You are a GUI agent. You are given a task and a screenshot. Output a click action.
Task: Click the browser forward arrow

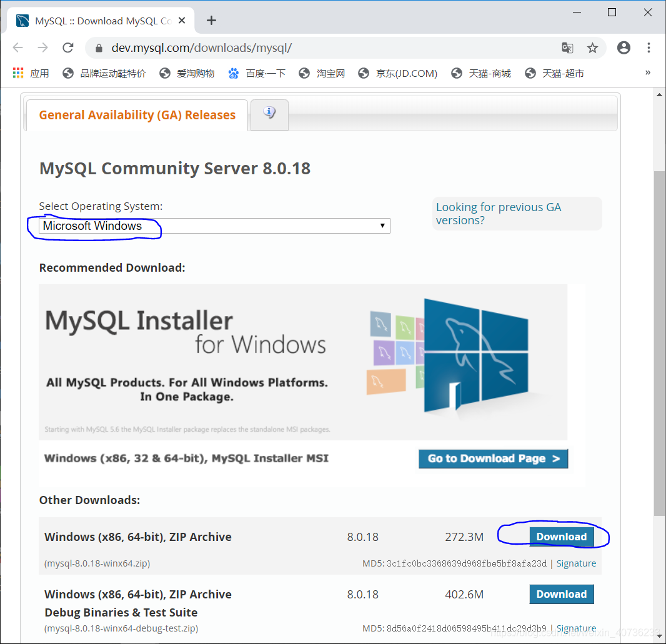[x=43, y=47]
